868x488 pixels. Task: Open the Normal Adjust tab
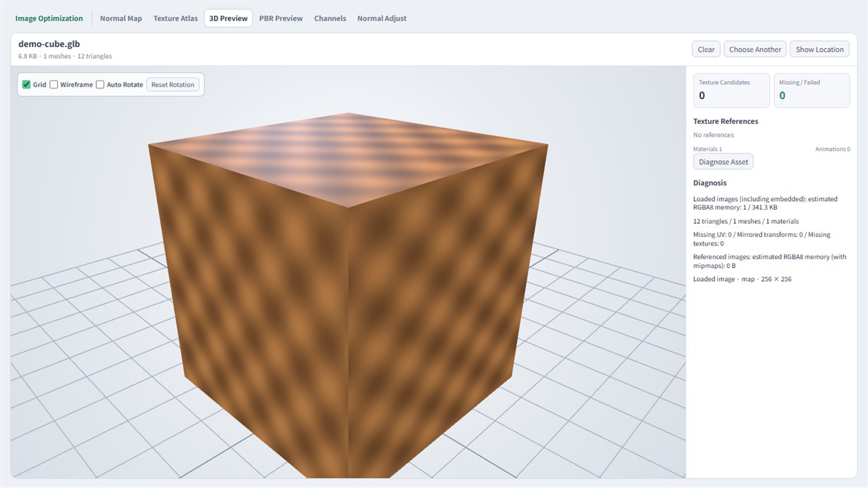tap(382, 19)
